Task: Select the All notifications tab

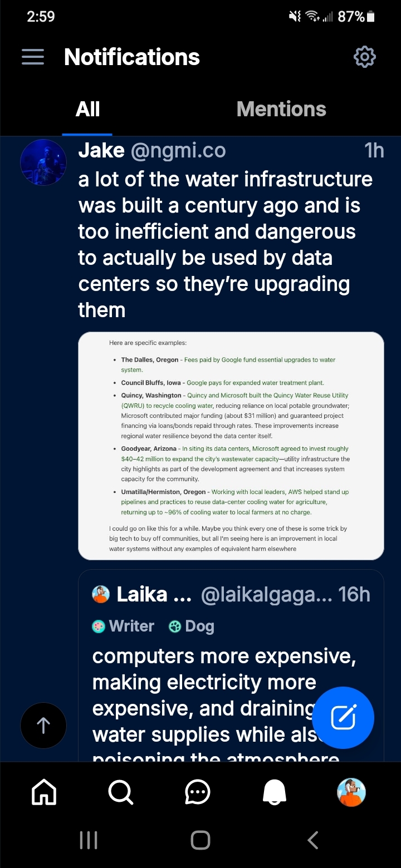Action: tap(87, 109)
